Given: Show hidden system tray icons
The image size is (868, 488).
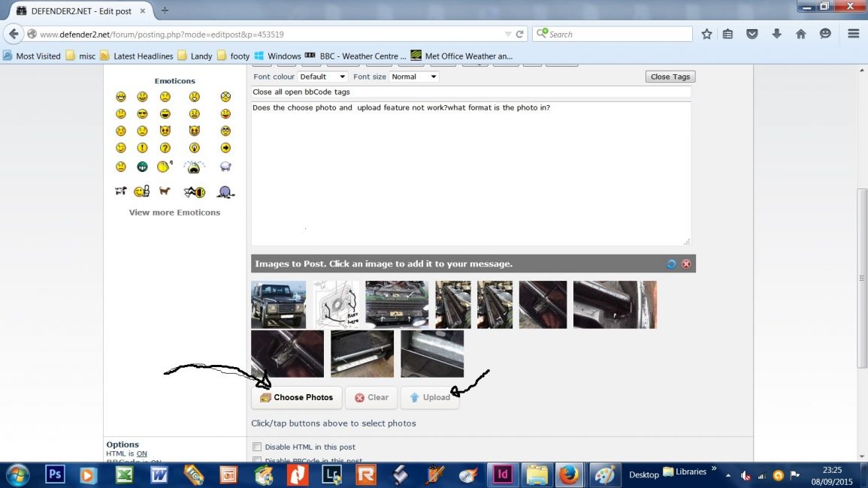Looking at the screenshot, I should pyautogui.click(x=728, y=475).
